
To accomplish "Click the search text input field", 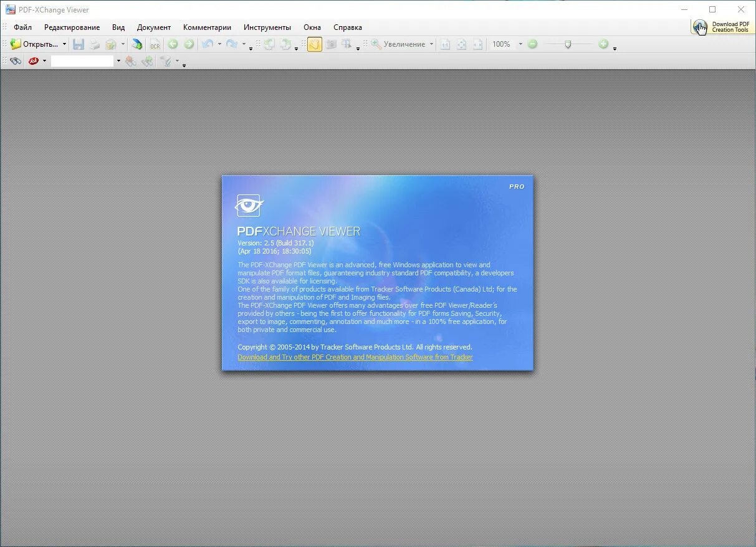I will point(83,61).
